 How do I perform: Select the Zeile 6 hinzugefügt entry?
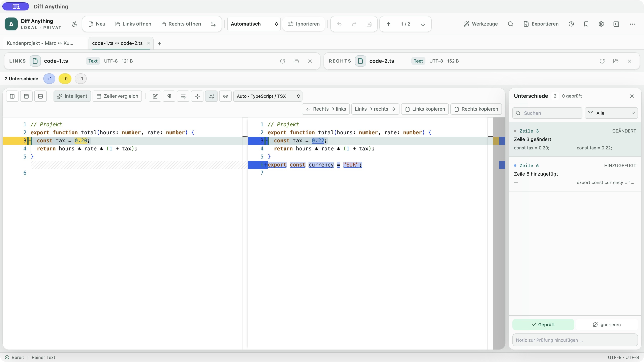[575, 174]
